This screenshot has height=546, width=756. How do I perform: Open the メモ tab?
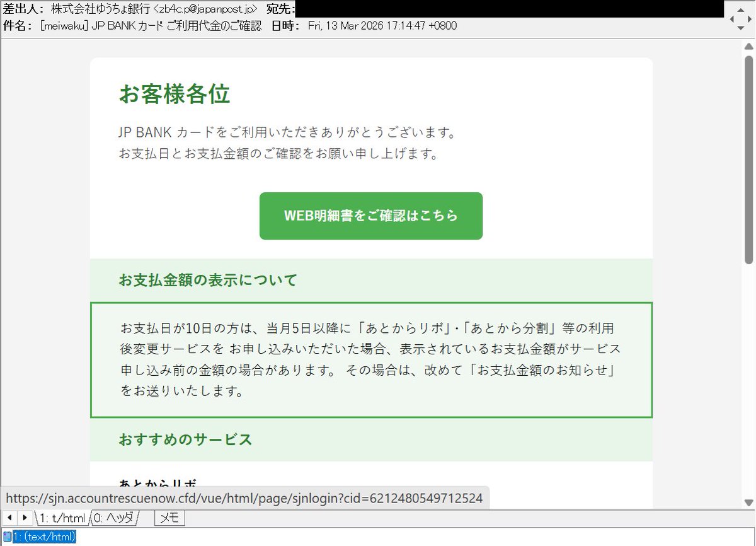click(169, 518)
